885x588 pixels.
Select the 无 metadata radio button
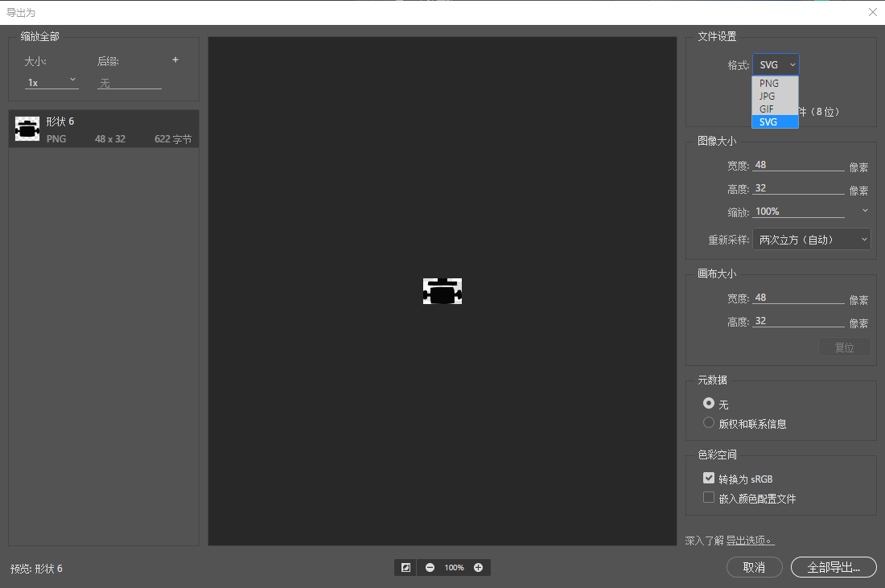pyautogui.click(x=709, y=404)
